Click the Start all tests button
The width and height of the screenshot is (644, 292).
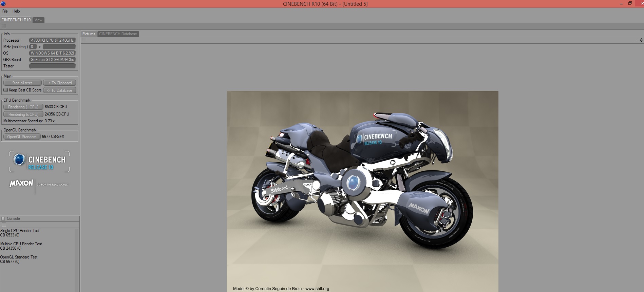(22, 83)
